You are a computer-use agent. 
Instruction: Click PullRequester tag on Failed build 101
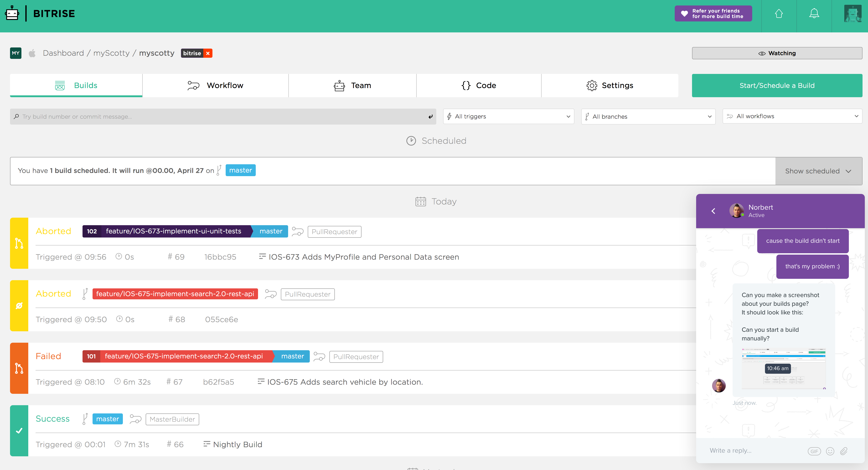point(356,357)
